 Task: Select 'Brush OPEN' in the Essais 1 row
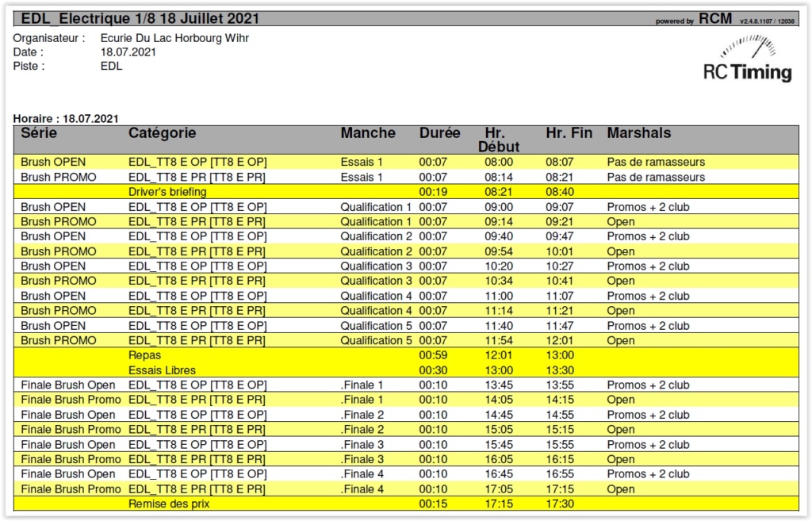[53, 162]
